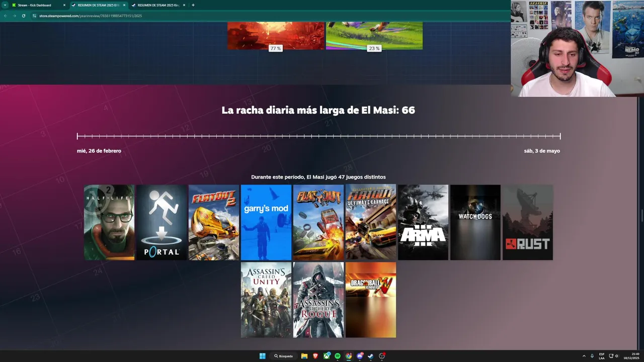644x362 pixels.
Task: Open the Arma 3 game cover
Action: click(423, 222)
